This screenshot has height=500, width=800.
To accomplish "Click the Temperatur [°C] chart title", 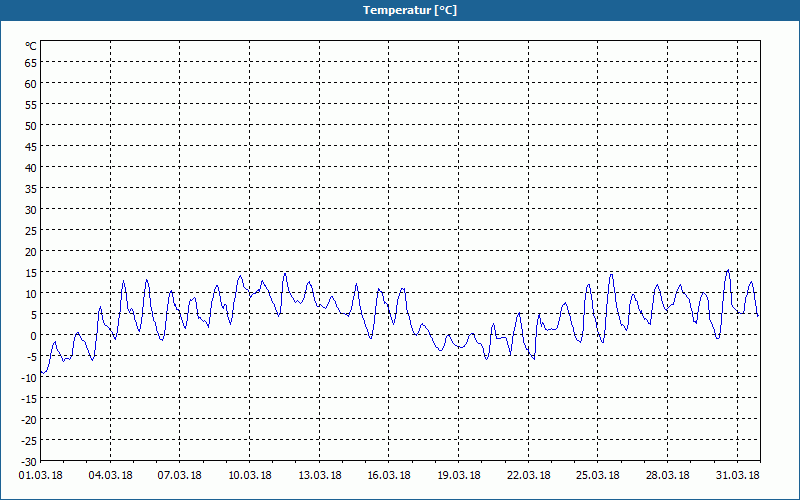I will [410, 10].
